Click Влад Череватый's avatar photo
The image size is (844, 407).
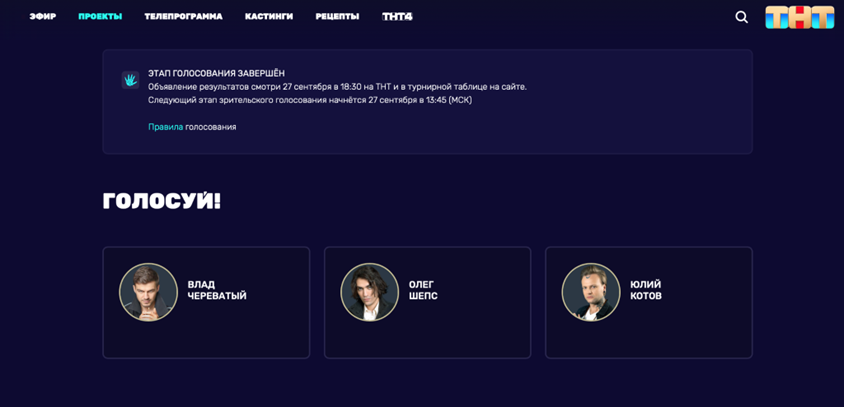(148, 292)
